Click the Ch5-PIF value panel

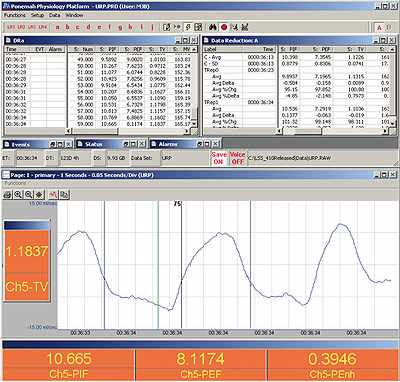pos(69,365)
